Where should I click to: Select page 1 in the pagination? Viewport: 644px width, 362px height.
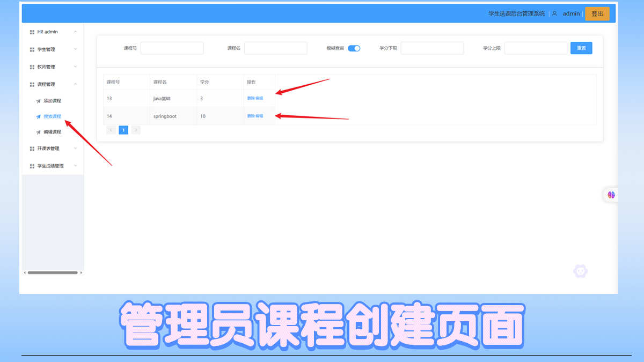(123, 130)
